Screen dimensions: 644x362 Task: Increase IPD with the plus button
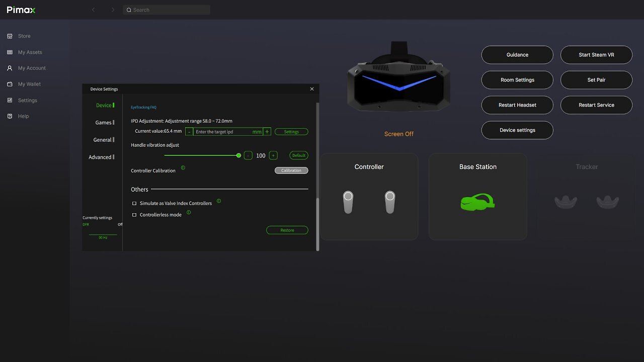pyautogui.click(x=267, y=132)
